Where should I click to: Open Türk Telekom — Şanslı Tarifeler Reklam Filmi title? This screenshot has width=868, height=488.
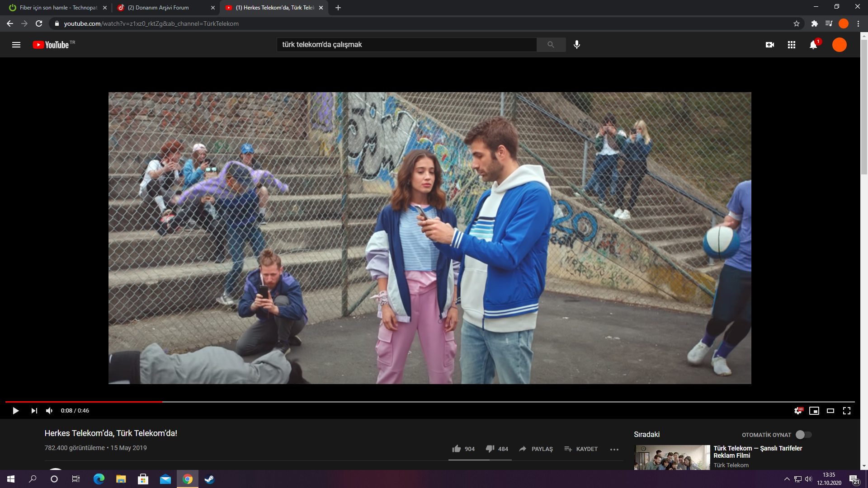758,452
